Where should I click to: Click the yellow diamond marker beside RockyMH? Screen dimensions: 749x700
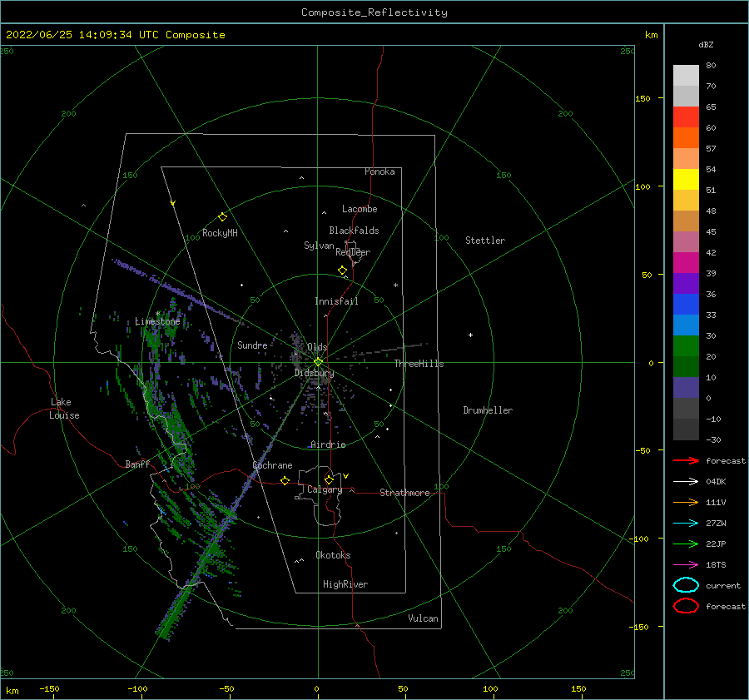point(222,217)
